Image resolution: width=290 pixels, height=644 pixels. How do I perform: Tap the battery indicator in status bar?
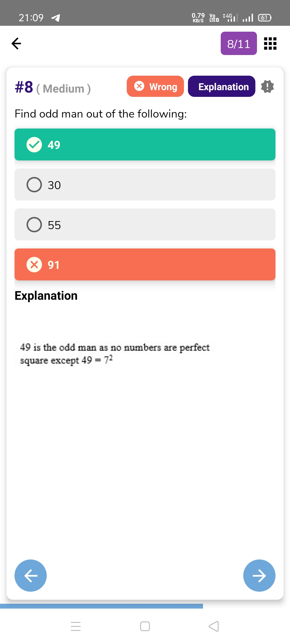(x=264, y=18)
